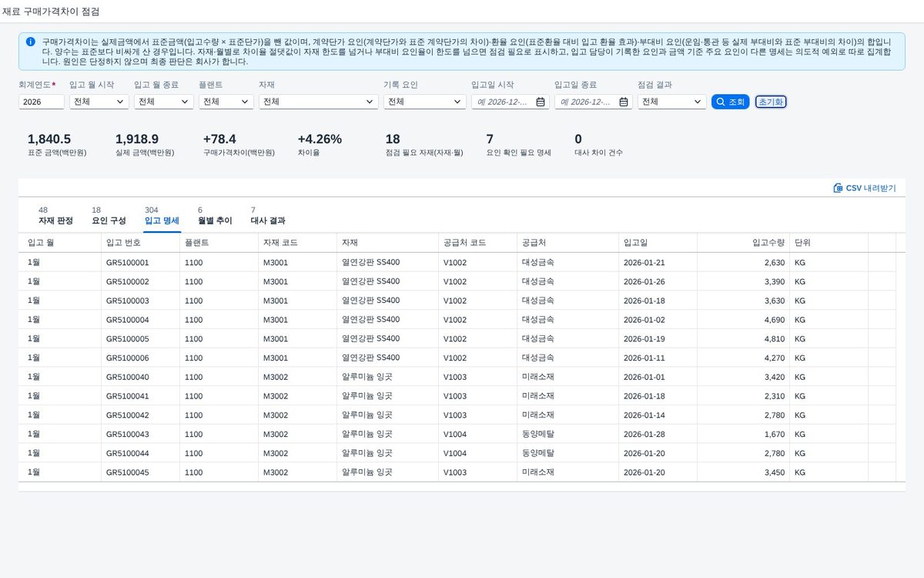Click the 입고수량 column header
The width and height of the screenshot is (924, 578).
pyautogui.click(x=743, y=243)
